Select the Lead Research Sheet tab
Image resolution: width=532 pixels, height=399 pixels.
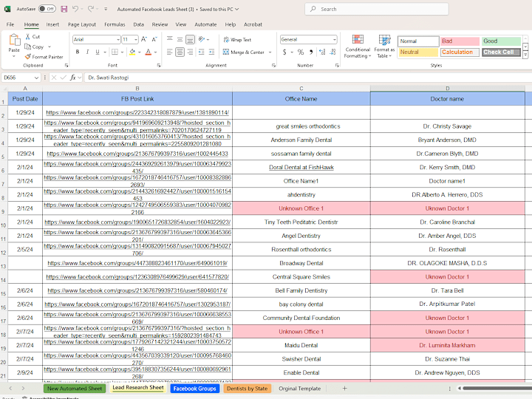pyautogui.click(x=137, y=388)
